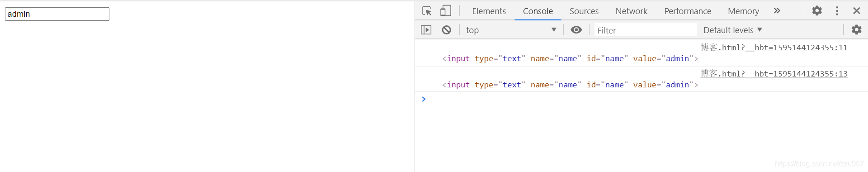Focus the console Filter field
Image resolution: width=868 pixels, height=172 pixels.
tap(646, 30)
